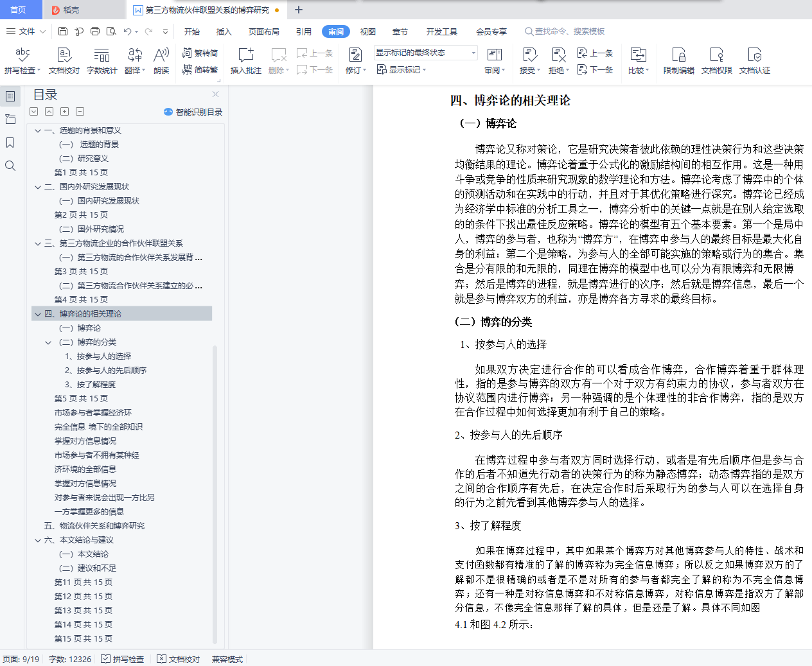
Task: Switch to the 插入 ribbon tab
Action: [224, 31]
